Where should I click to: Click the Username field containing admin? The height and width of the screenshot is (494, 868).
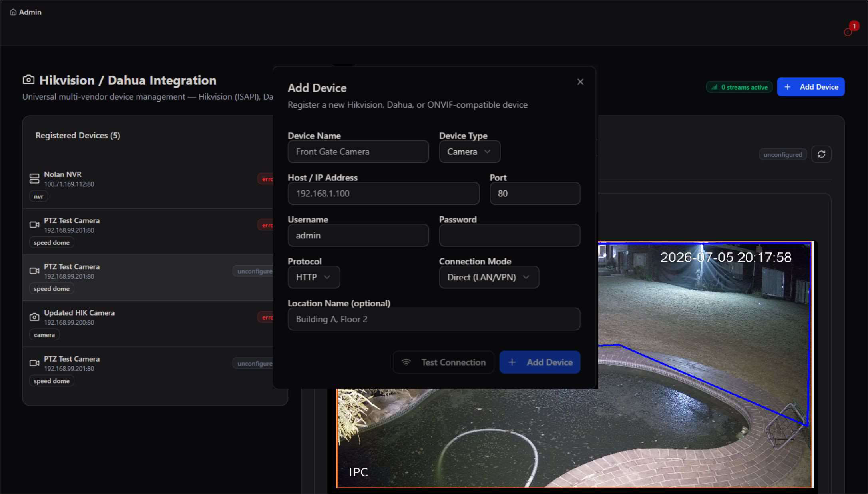tap(358, 236)
